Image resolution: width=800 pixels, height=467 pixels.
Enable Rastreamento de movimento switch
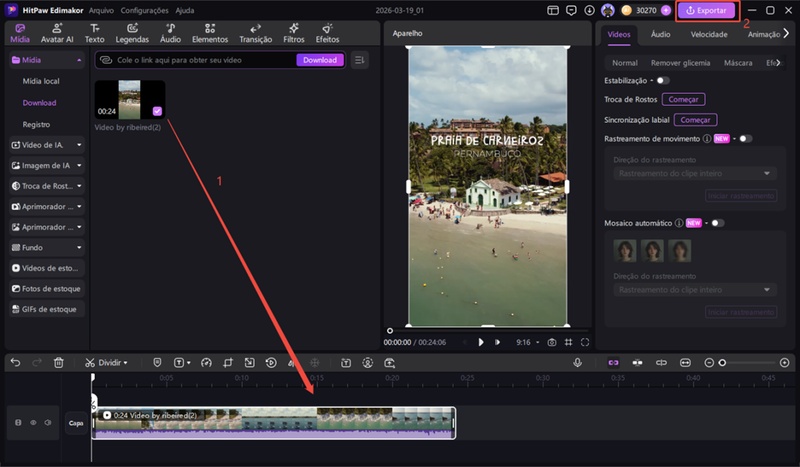pos(745,138)
